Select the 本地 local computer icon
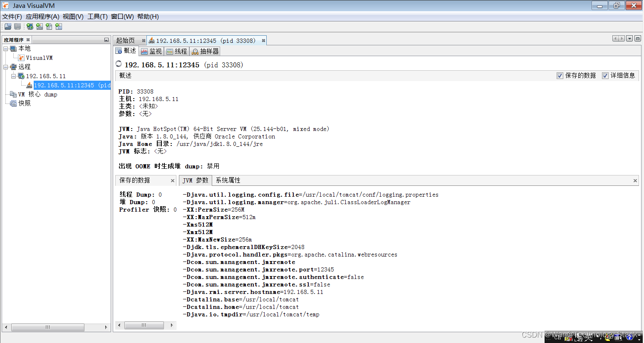The image size is (644, 343). (13, 49)
